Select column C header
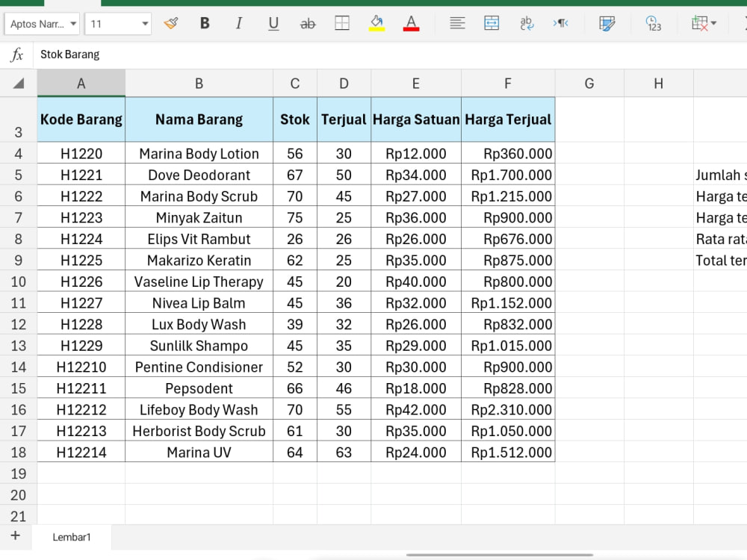The height and width of the screenshot is (560, 747). pos(295,84)
